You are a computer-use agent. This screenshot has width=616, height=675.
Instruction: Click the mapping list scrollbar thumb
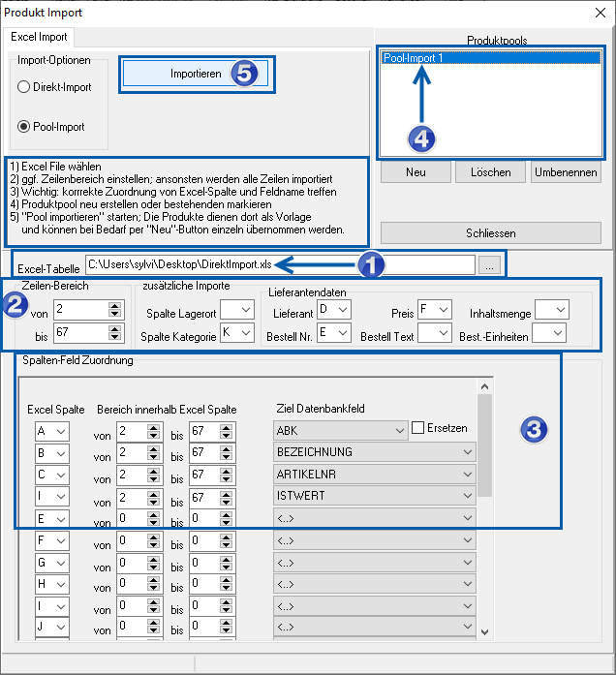point(484,445)
